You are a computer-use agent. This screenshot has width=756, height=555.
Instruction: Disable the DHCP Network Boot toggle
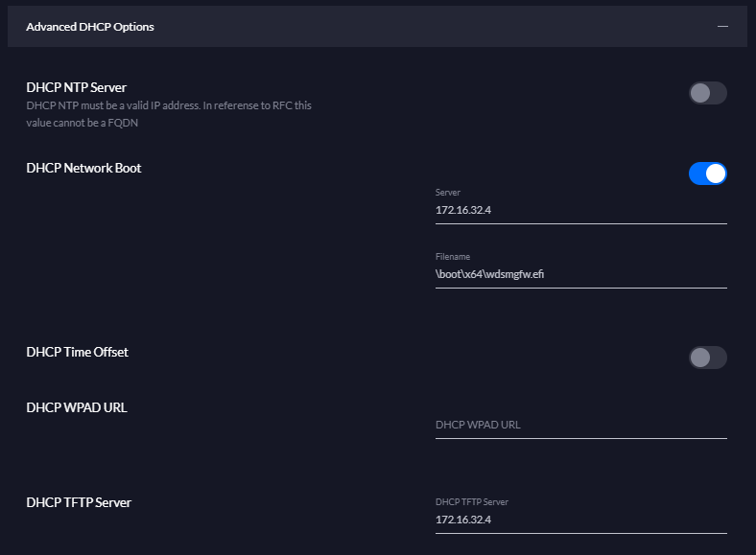pos(707,173)
